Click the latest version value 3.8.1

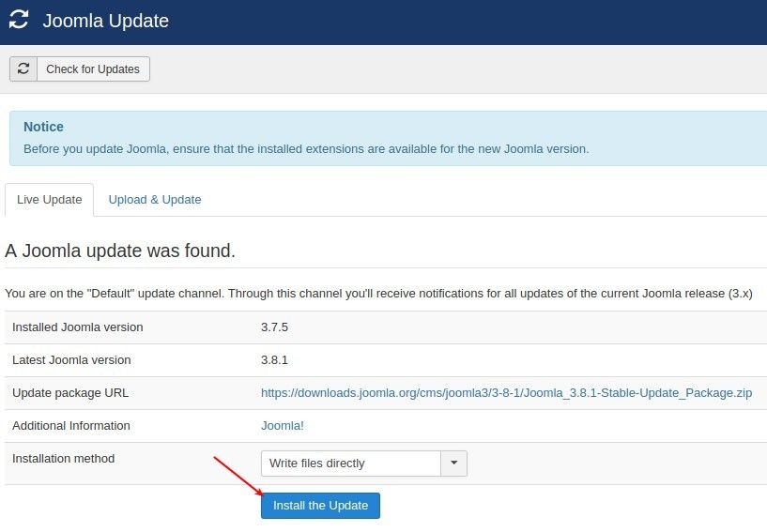tap(274, 360)
